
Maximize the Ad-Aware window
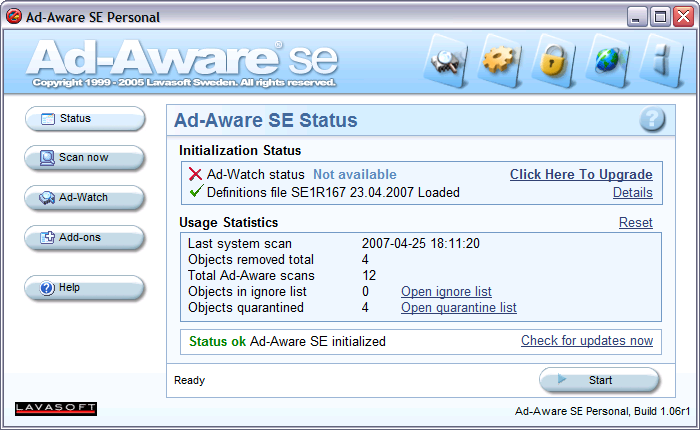click(660, 17)
